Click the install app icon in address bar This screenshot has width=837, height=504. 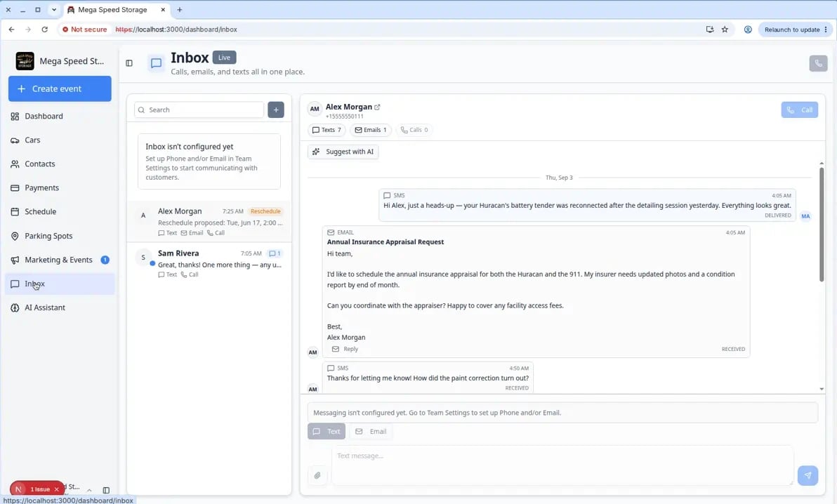pos(710,29)
